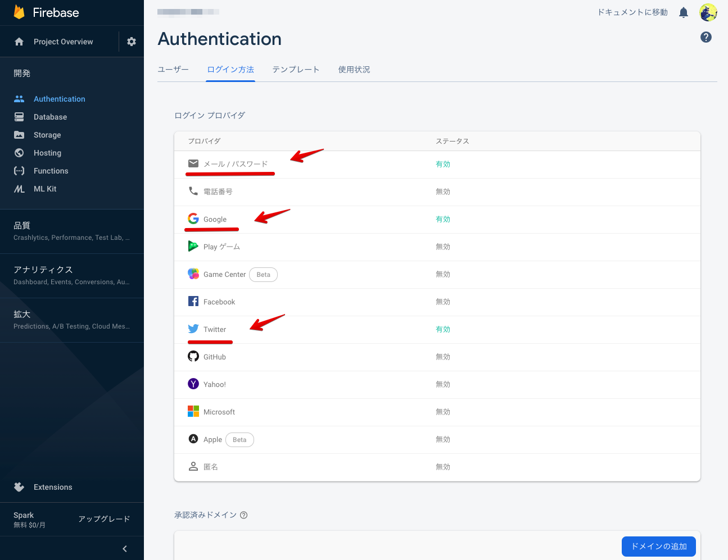The width and height of the screenshot is (728, 560).
Task: Click help icon beside 承認済みドメイン
Action: [x=243, y=515]
